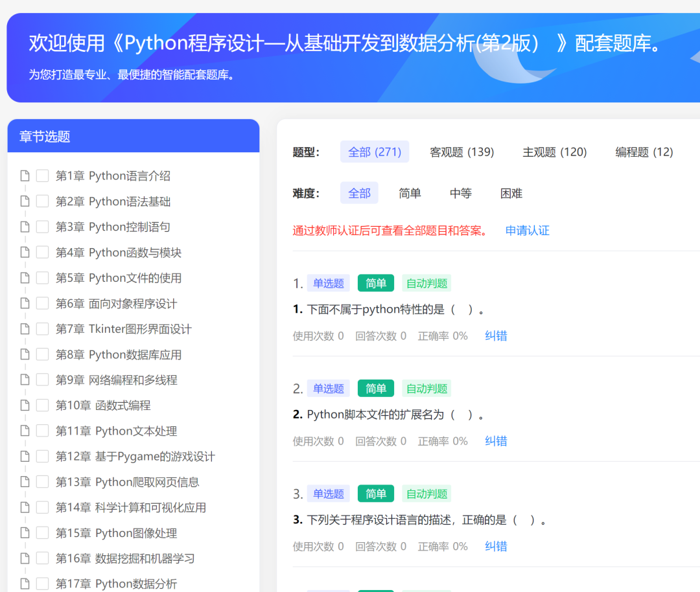The height and width of the screenshot is (592, 700).
Task: Click chapter title 第13章 Python爬取网页信息
Action: (x=127, y=482)
